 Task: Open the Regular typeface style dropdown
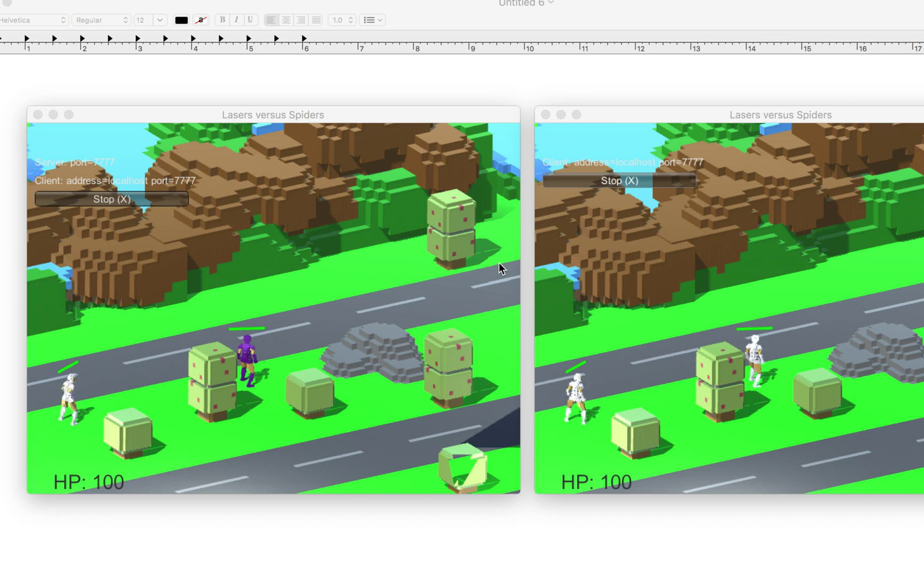coord(102,20)
